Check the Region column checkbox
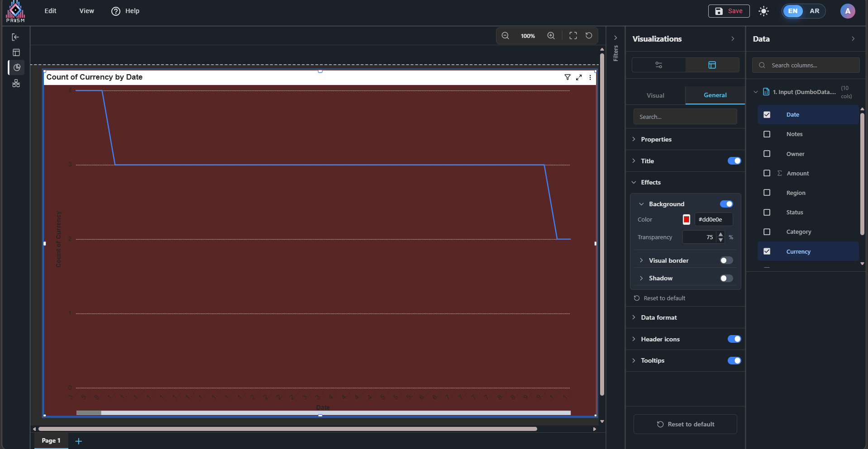Screen dimensions: 868x449 click(x=767, y=193)
